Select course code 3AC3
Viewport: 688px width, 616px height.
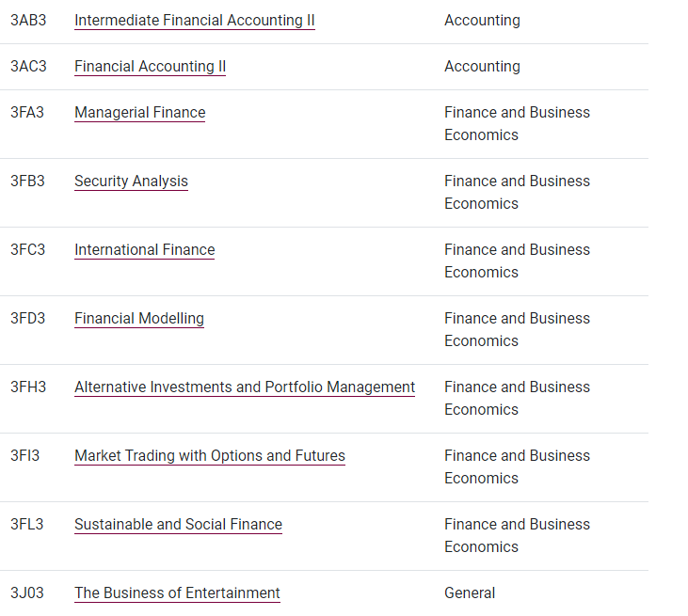pos(28,66)
